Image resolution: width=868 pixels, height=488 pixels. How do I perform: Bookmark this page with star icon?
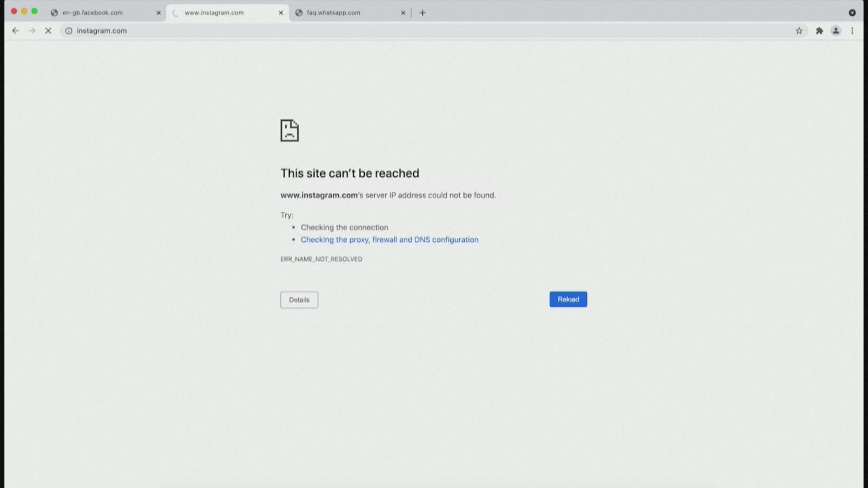(x=799, y=31)
